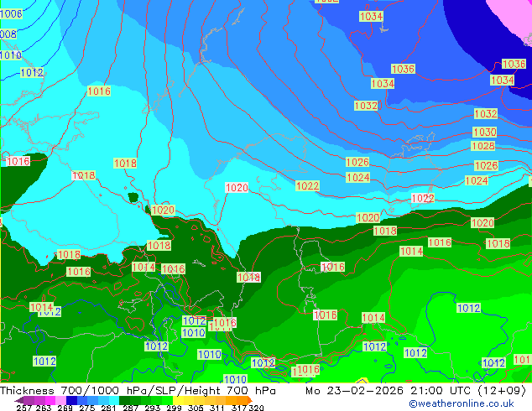Select the darkest green swatch in the color legend
The height and width of the screenshot is (411, 532).
pyautogui.click(x=124, y=400)
